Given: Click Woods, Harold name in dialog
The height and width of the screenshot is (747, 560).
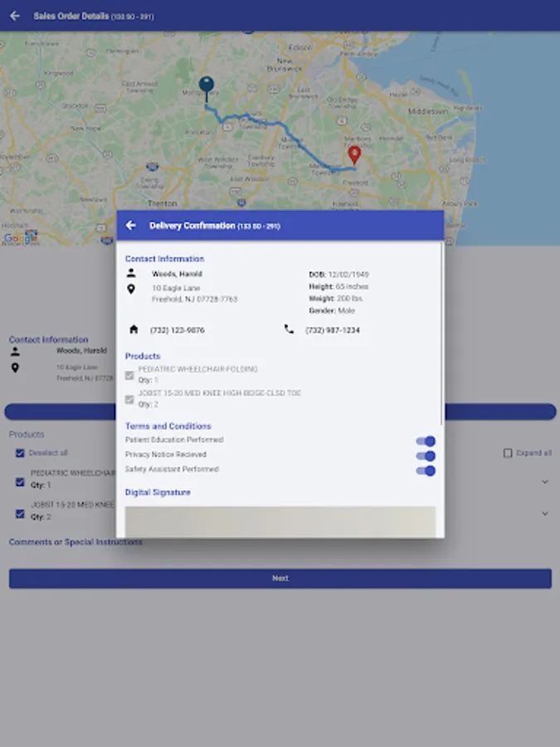Looking at the screenshot, I should (177, 273).
